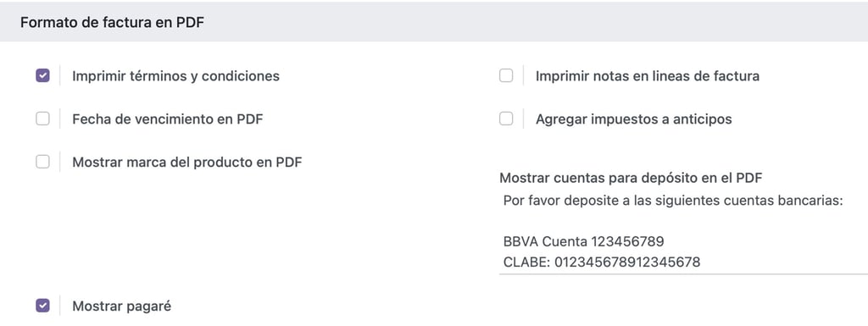Screen dimensions: 868x326
Task: Disable the Mostrar pagaré checkbox
Action: coord(42,306)
